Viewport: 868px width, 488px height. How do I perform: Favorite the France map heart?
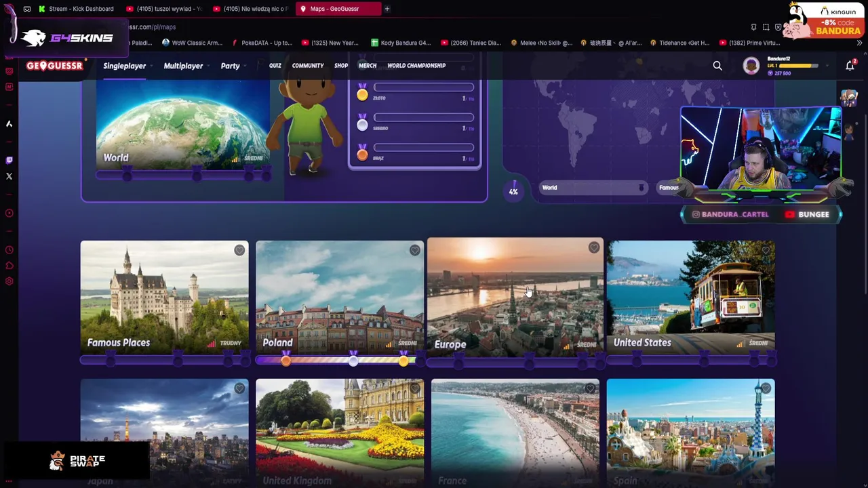click(x=590, y=389)
